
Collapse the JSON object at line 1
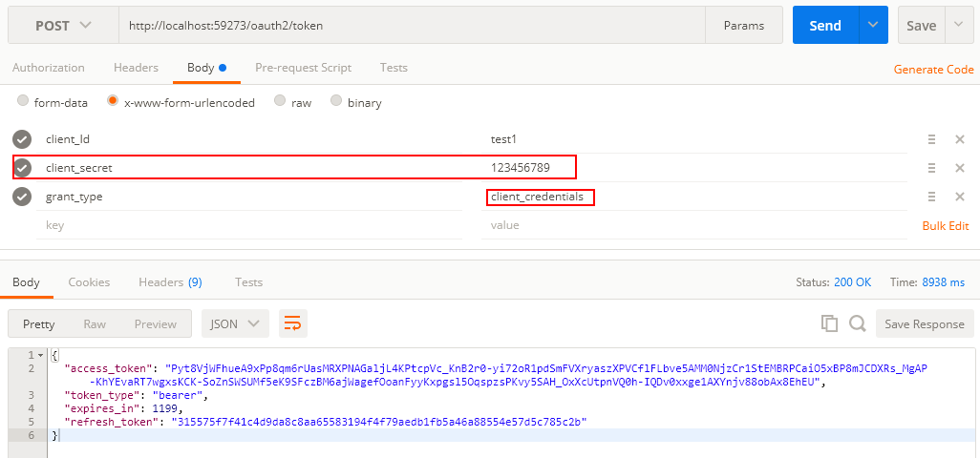(41, 355)
